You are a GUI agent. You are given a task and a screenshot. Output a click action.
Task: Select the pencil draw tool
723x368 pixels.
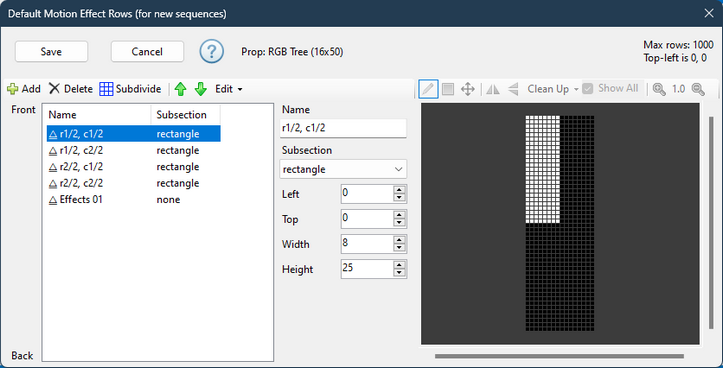pos(428,89)
